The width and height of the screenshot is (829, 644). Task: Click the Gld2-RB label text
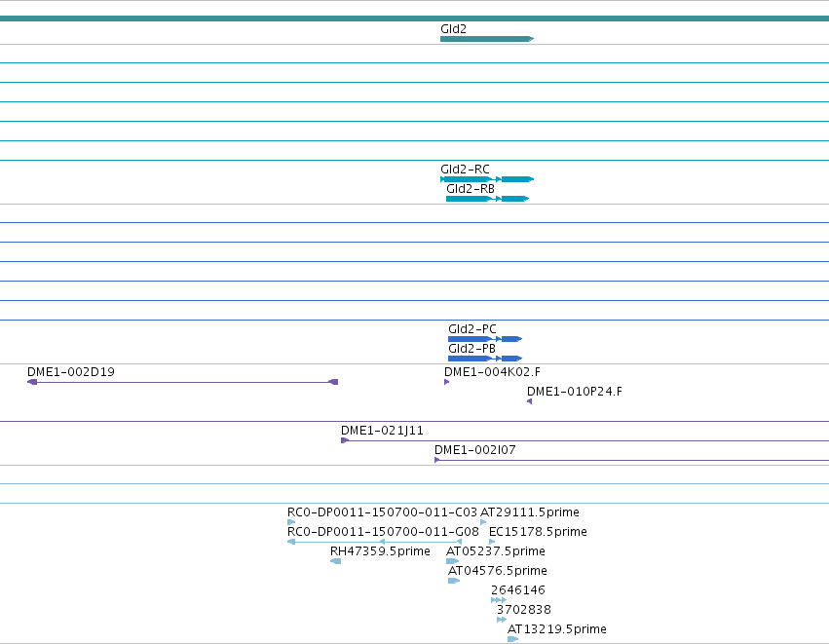470,189
